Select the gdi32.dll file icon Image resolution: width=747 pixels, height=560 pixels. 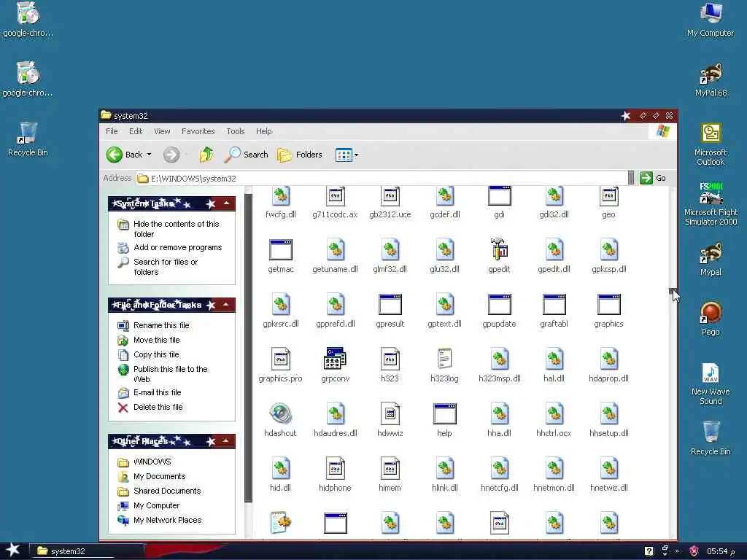[554, 195]
